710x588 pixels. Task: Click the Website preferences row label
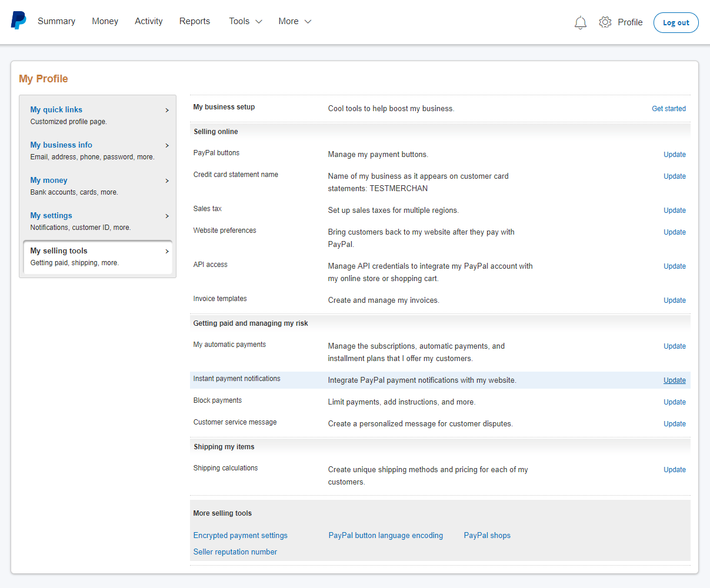point(225,230)
